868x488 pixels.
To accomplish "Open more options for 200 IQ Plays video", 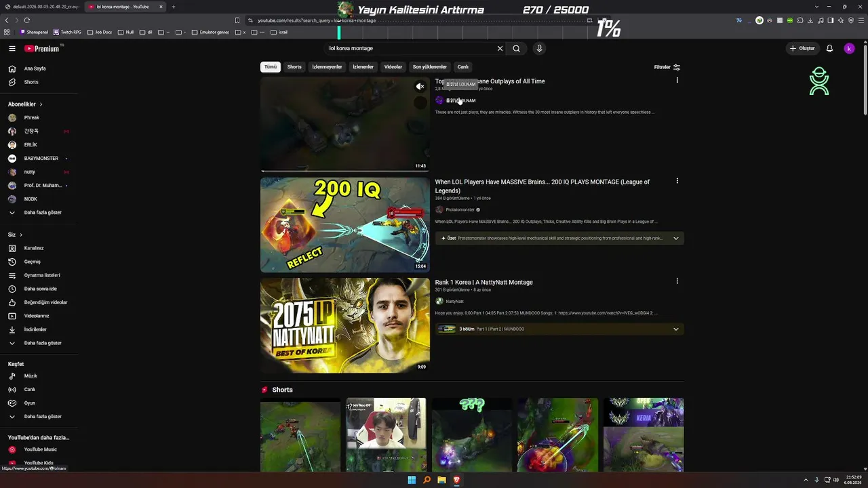I will point(677,181).
